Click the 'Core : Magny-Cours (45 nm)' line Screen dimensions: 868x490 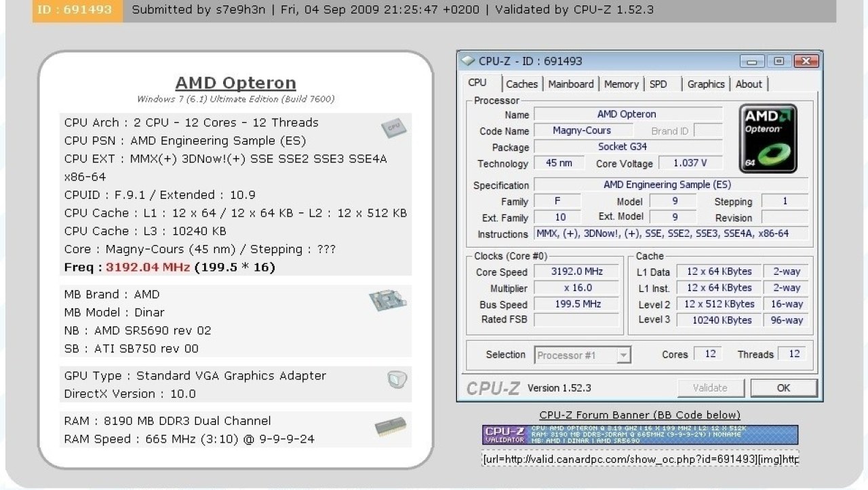pos(200,249)
